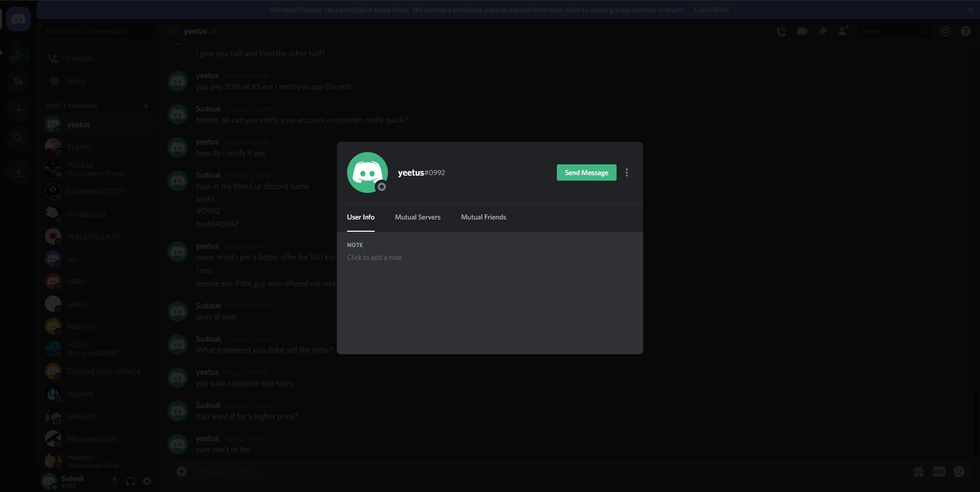Click message "You want it for a higher price?"
980x492 pixels.
point(247,416)
